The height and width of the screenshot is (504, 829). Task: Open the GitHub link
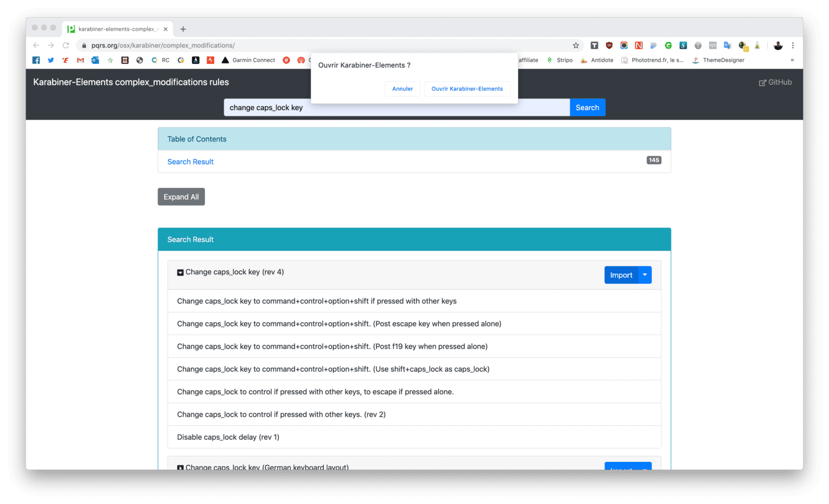pyautogui.click(x=775, y=82)
